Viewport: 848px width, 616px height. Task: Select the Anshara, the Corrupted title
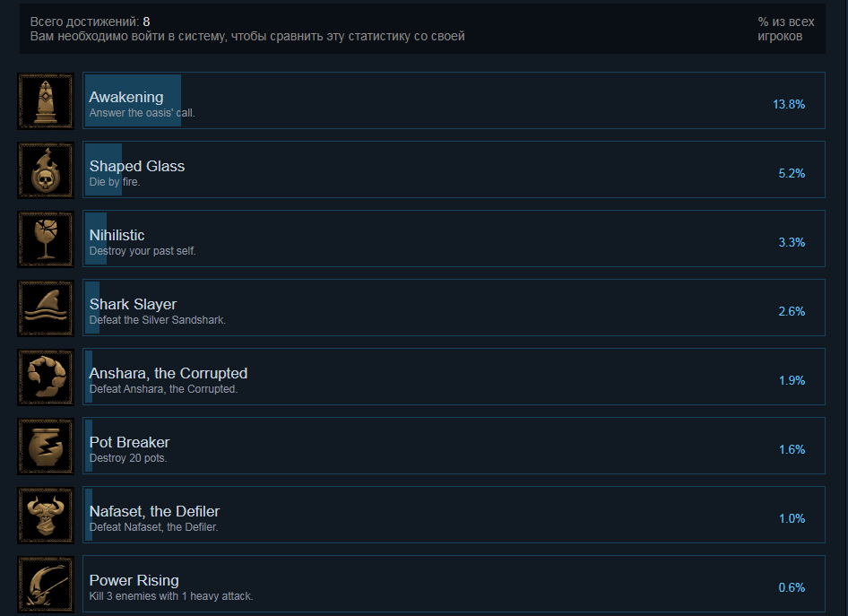pyautogui.click(x=169, y=373)
